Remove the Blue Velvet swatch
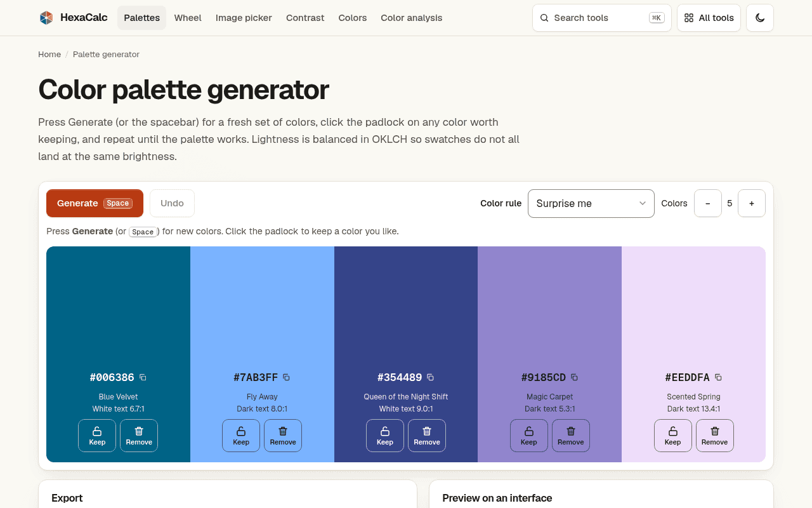 point(139,436)
